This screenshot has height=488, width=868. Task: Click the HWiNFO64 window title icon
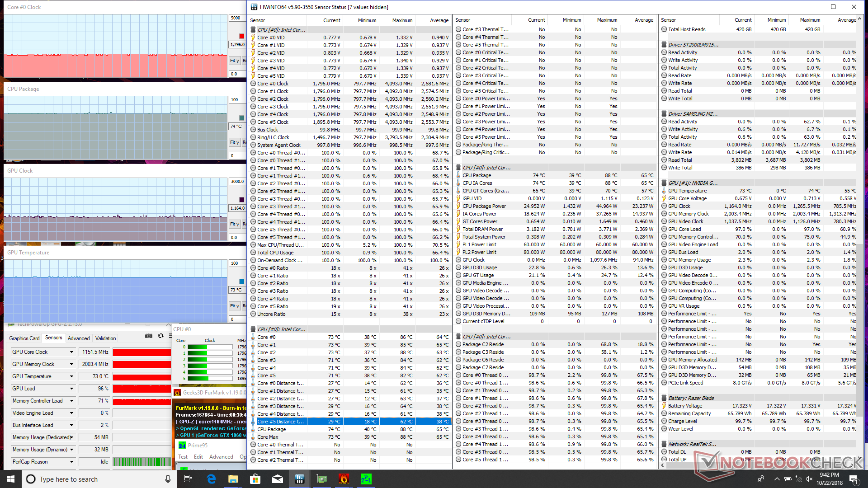254,7
